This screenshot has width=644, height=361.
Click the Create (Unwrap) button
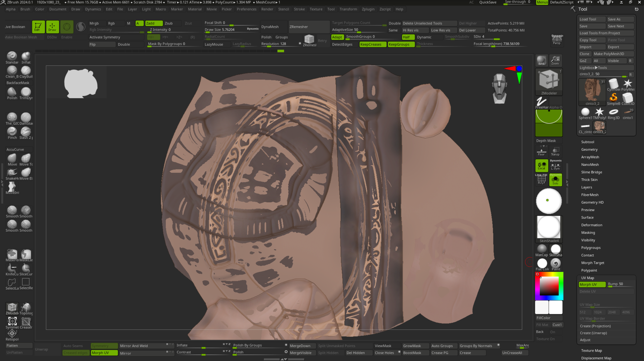click(593, 333)
